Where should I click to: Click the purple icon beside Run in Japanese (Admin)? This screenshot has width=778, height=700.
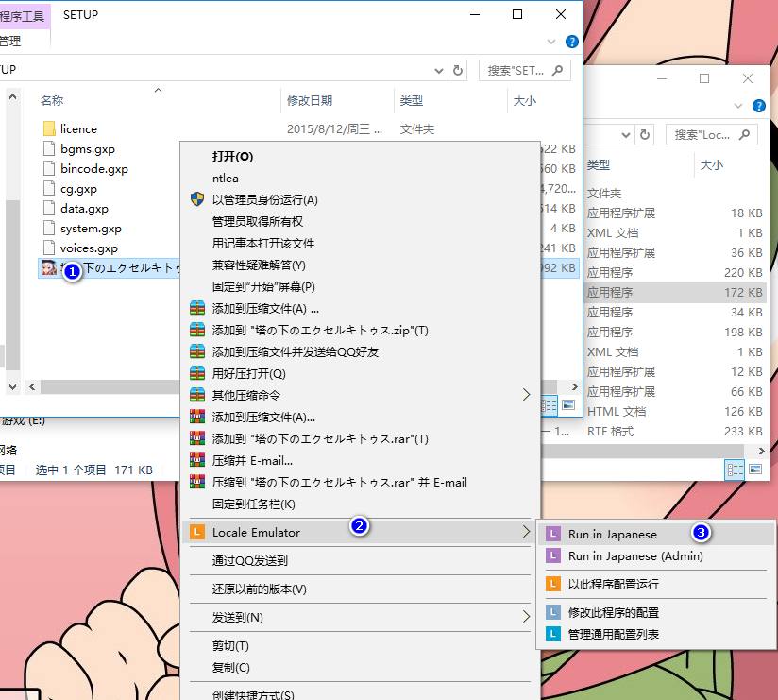552,555
